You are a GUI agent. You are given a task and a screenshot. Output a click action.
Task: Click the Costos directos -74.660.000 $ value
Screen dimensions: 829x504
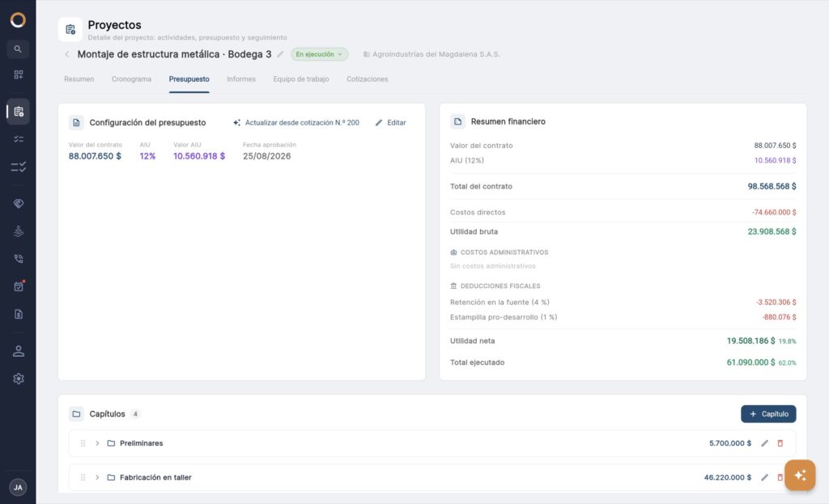tap(773, 213)
